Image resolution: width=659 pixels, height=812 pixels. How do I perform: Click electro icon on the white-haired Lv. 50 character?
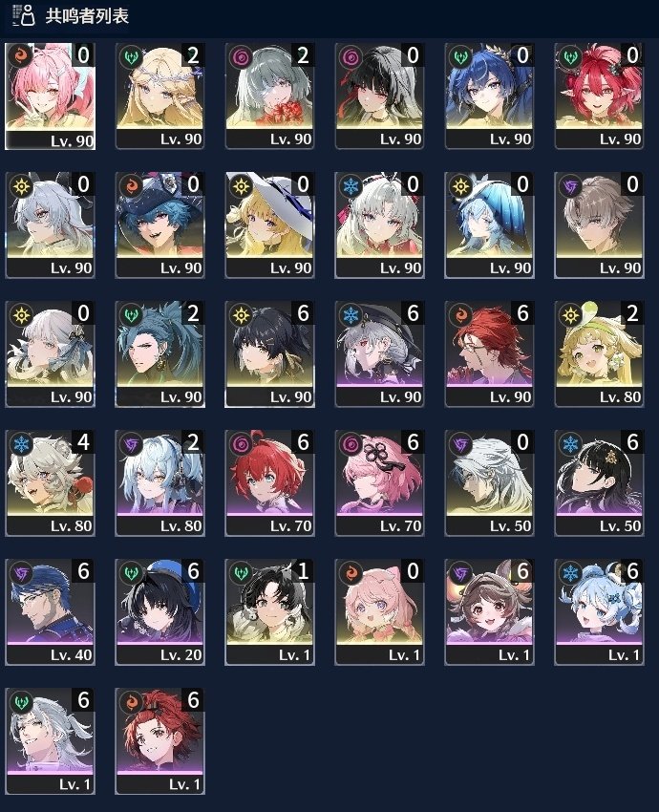(x=460, y=444)
